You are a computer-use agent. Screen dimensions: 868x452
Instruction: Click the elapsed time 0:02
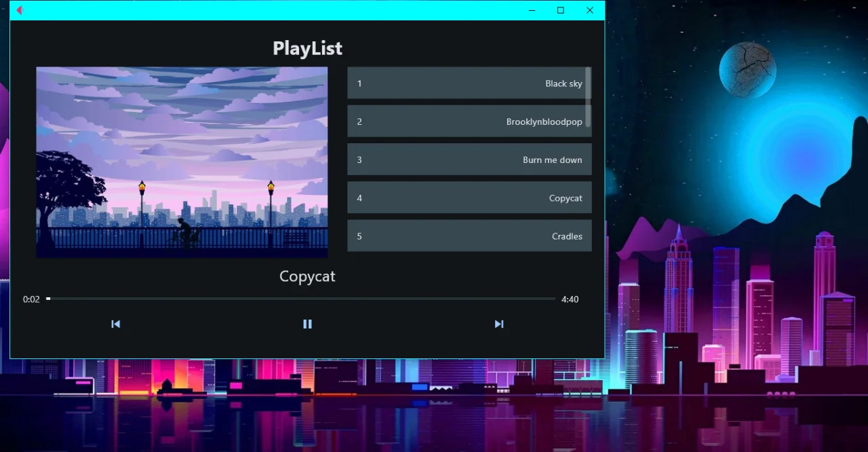31,299
